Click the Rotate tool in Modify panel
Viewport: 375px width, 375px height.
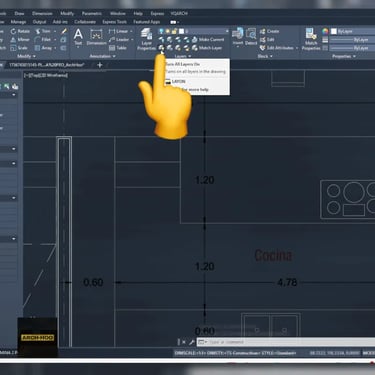tap(20, 31)
